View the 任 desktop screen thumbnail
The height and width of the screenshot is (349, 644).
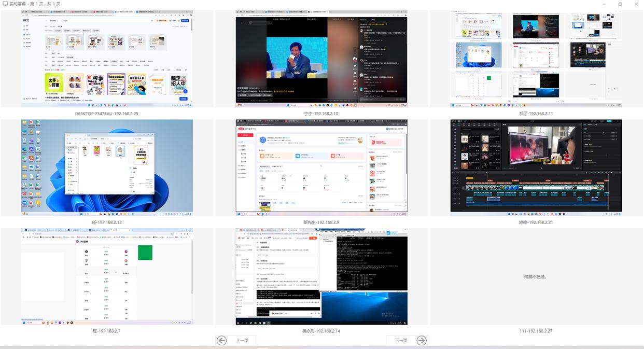(x=107, y=167)
